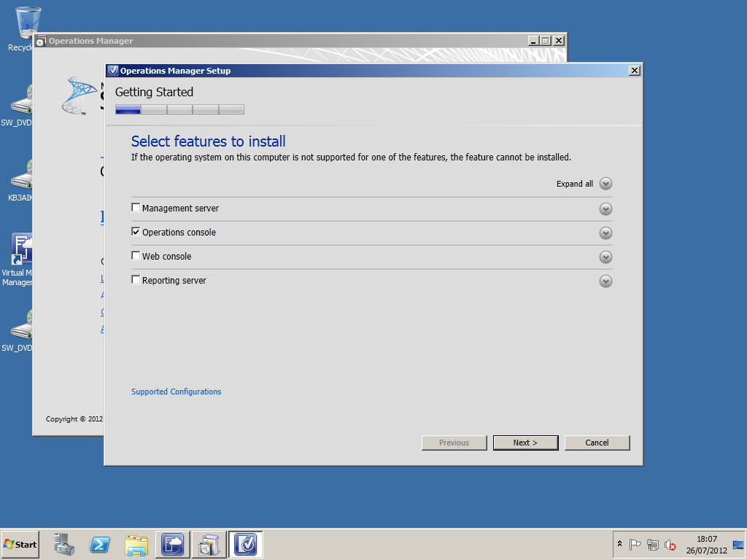This screenshot has height=560, width=747.
Task: Click the Getting Started progress bar
Action: (179, 109)
